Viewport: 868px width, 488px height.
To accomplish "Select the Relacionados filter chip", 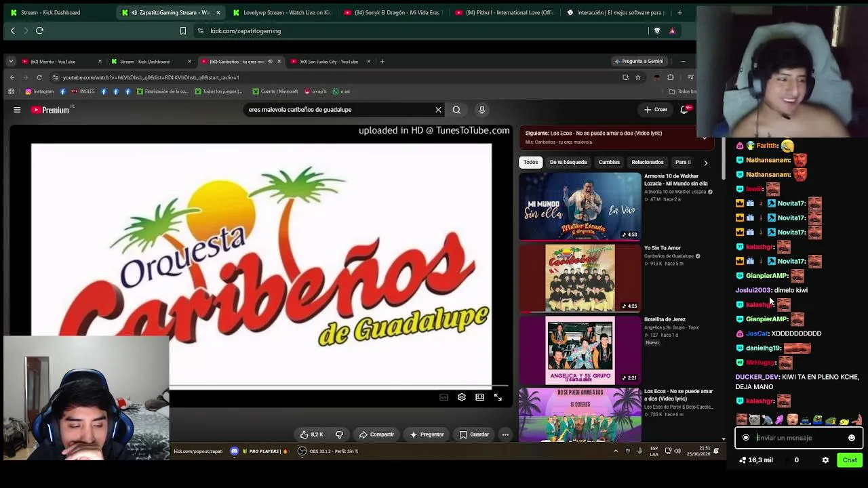I will click(x=648, y=162).
